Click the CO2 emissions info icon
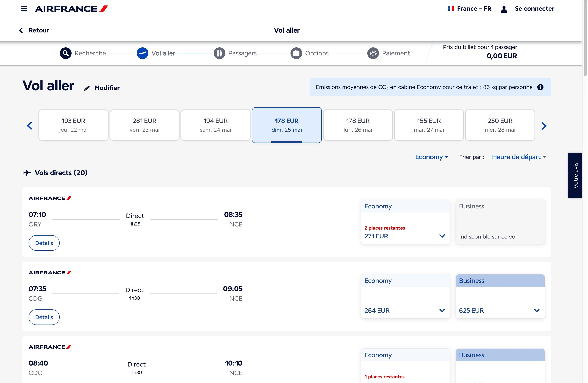 pos(540,87)
